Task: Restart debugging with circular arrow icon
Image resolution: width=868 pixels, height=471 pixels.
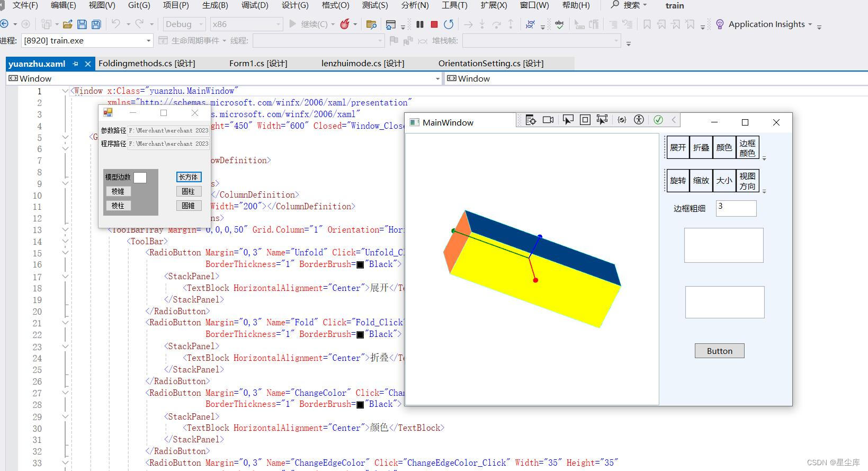Action: (x=449, y=24)
